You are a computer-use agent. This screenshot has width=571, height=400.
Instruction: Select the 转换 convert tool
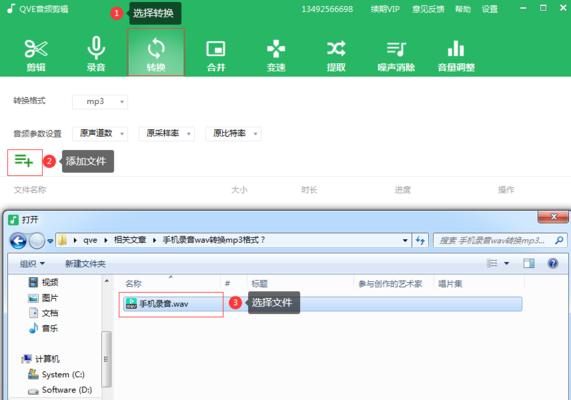point(156,53)
